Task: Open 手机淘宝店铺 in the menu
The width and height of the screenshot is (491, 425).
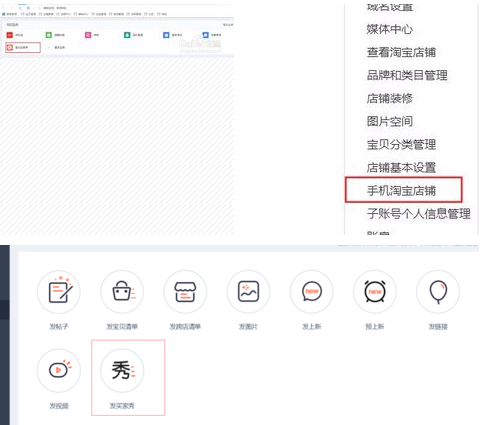Action: [x=401, y=191]
